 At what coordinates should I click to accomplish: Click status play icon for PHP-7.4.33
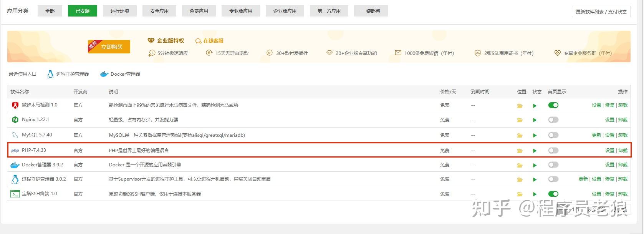click(535, 151)
